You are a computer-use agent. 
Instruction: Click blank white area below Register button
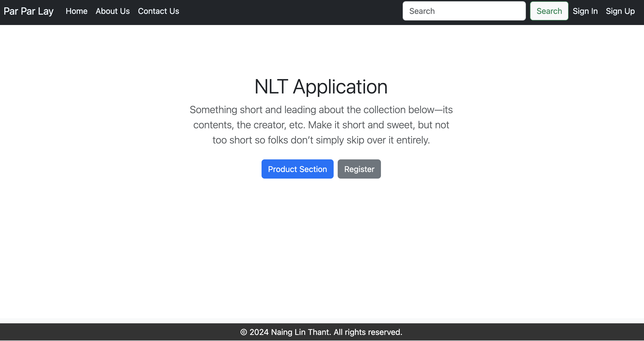[x=359, y=227]
